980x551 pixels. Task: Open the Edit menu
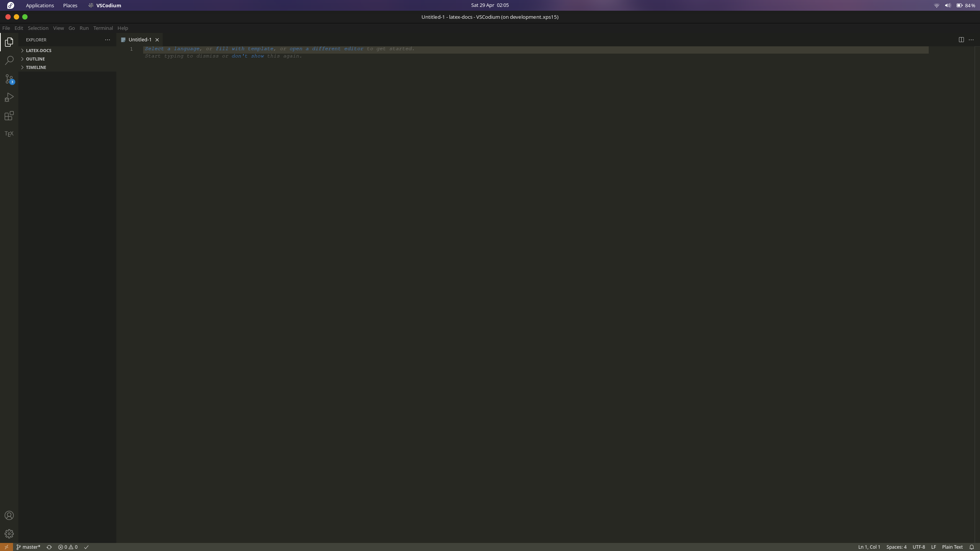tap(19, 28)
